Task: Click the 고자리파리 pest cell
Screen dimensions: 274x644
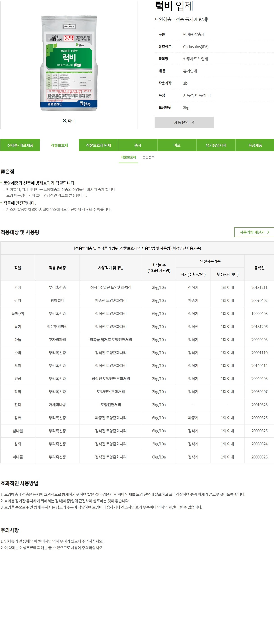Action: pos(57,340)
